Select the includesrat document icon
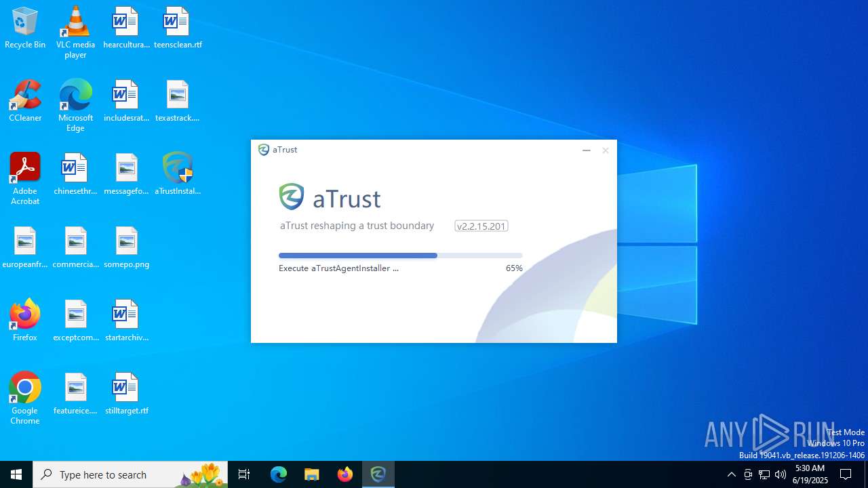 click(x=126, y=102)
